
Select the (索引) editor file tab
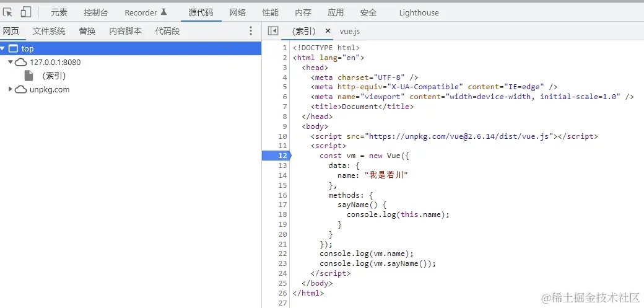[303, 31]
